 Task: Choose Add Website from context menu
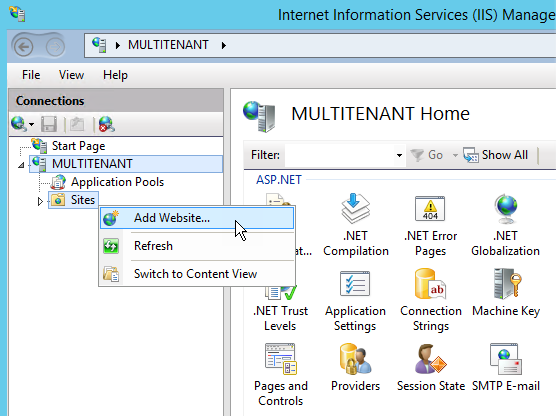click(197, 218)
